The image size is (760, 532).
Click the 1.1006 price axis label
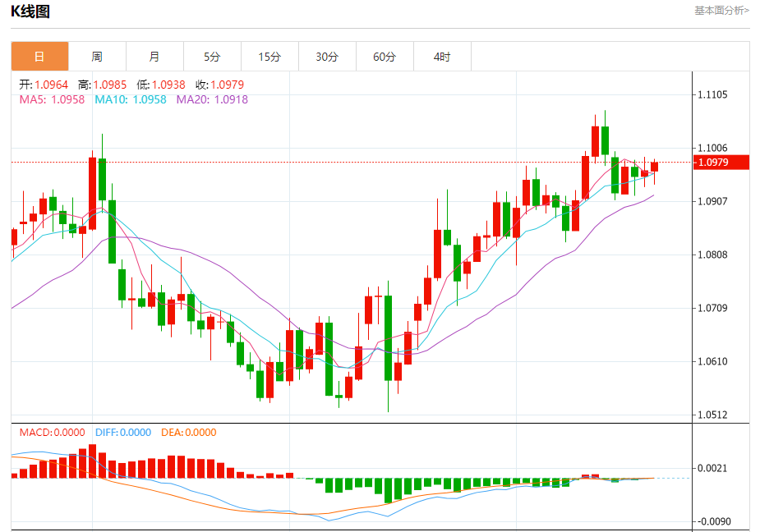712,149
